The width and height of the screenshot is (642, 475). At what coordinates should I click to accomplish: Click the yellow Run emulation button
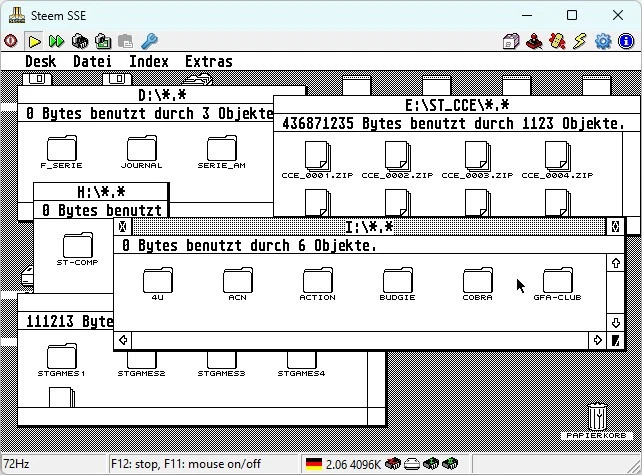pos(34,41)
